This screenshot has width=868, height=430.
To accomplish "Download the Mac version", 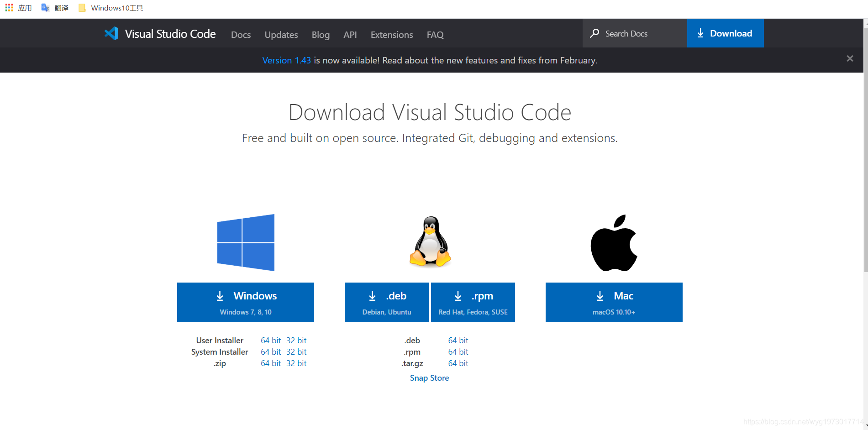I will [614, 302].
